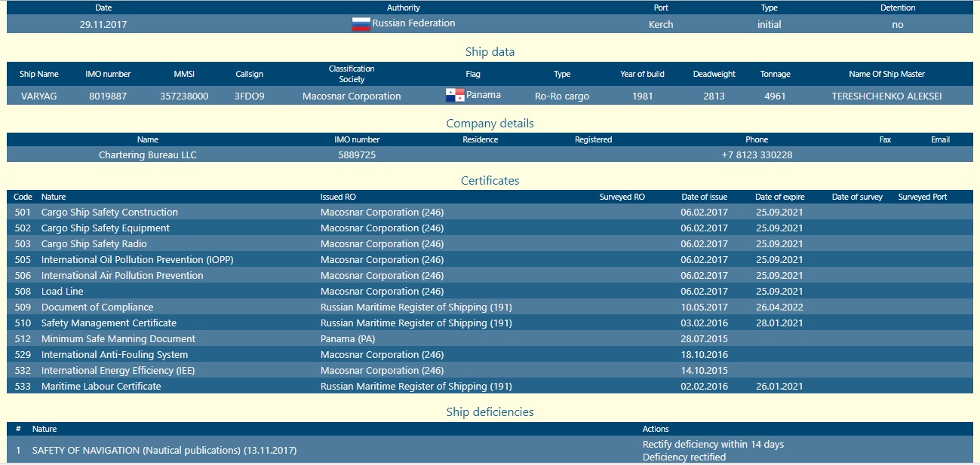Click the International Anti-Fouling System row
980x465 pixels.
click(x=115, y=355)
